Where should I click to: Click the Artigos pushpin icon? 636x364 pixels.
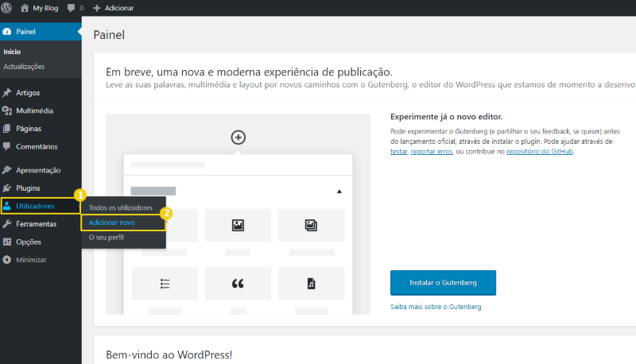[7, 92]
